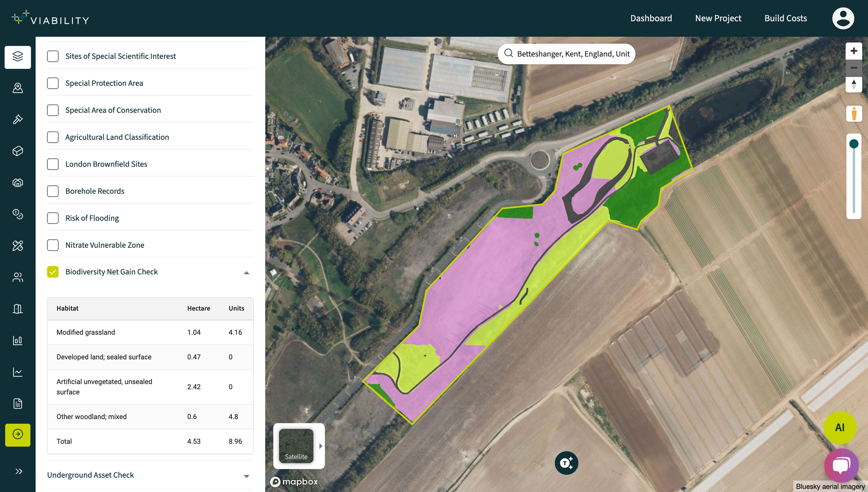Click the 1.04 grassland hectare value
The width and height of the screenshot is (868, 492).
[194, 332]
